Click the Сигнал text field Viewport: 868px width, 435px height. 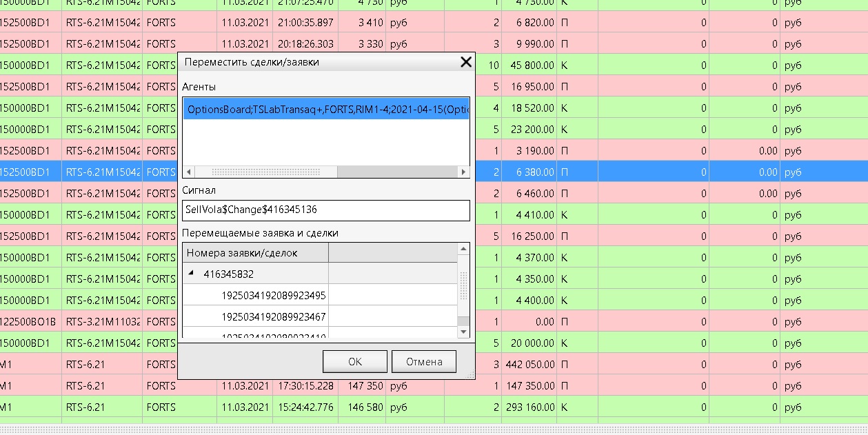[x=326, y=210]
